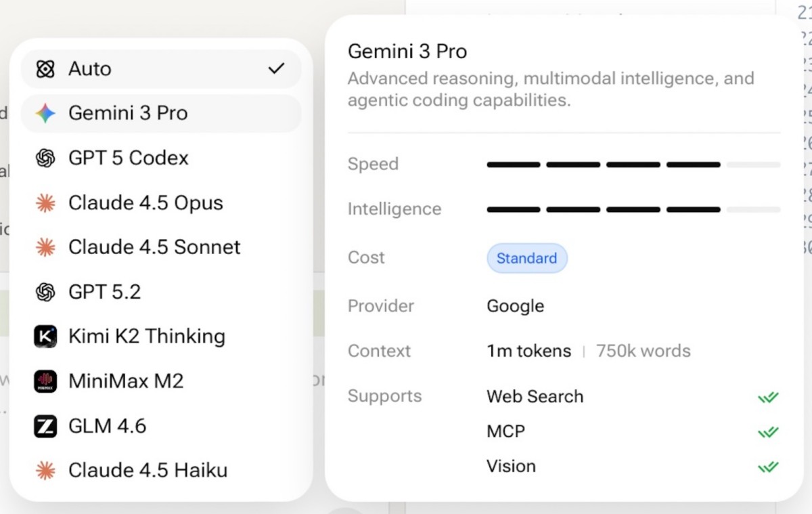Screen dimensions: 812x514
Task: Click the Speed rating bar
Action: [x=633, y=165]
